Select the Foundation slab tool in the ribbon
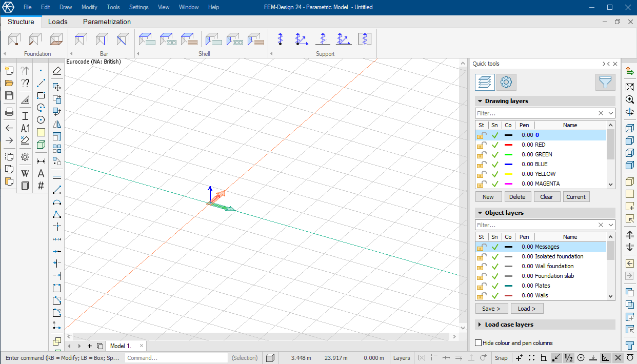This screenshot has height=364, width=637. (56, 39)
